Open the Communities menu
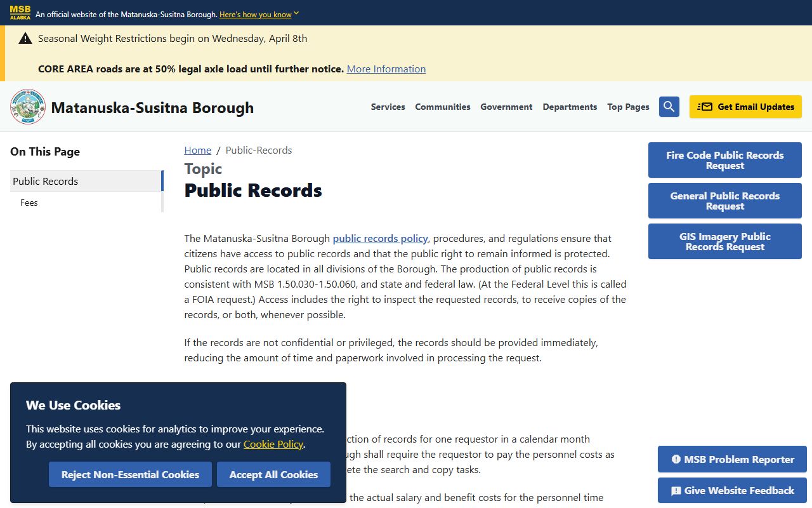 click(442, 107)
